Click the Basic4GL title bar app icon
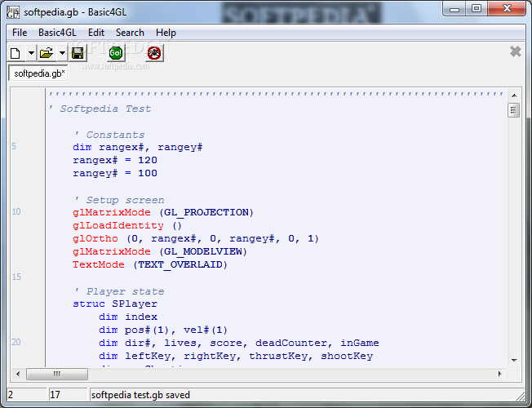The width and height of the screenshot is (532, 408). (13, 12)
